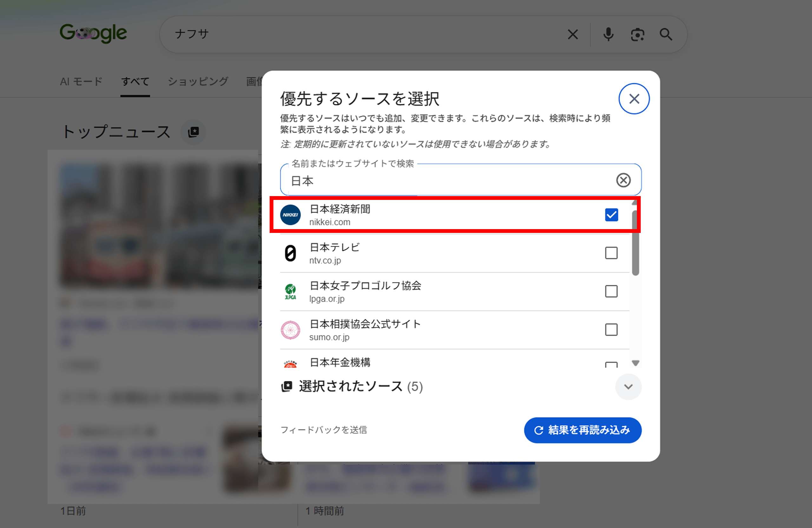Check the 日本年金機構 checkbox
The image size is (812, 528).
point(612,364)
